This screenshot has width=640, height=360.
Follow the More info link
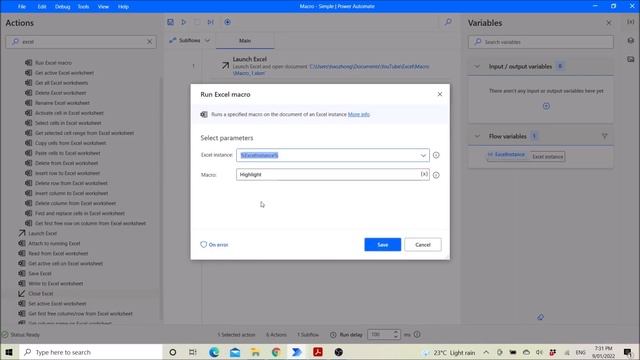[359, 114]
